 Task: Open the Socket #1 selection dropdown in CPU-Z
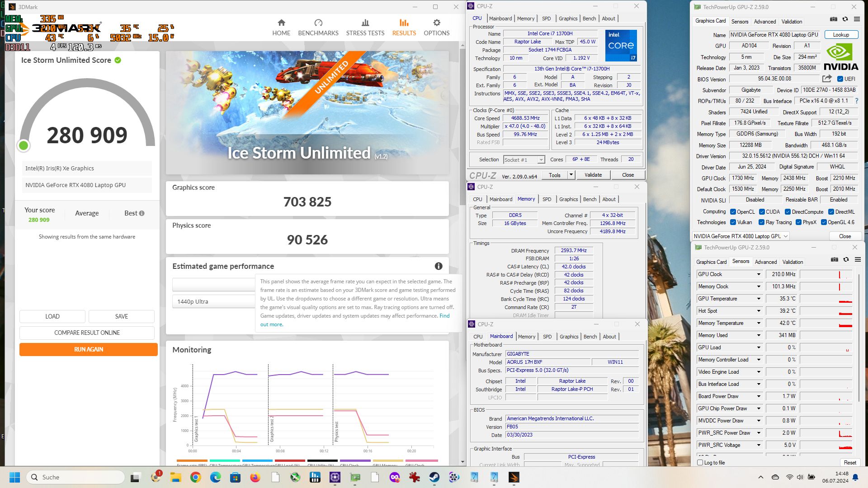pyautogui.click(x=524, y=160)
